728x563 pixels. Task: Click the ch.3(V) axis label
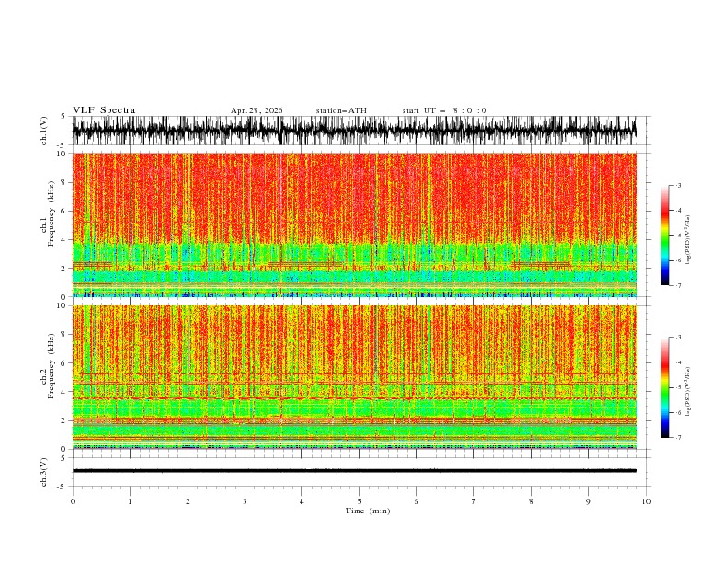pos(44,472)
